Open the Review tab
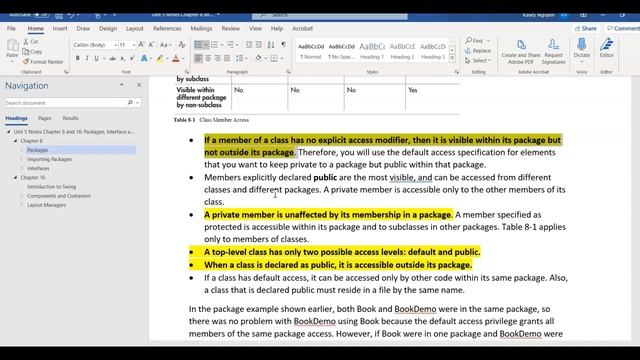This screenshot has height=360, width=640. [231, 28]
